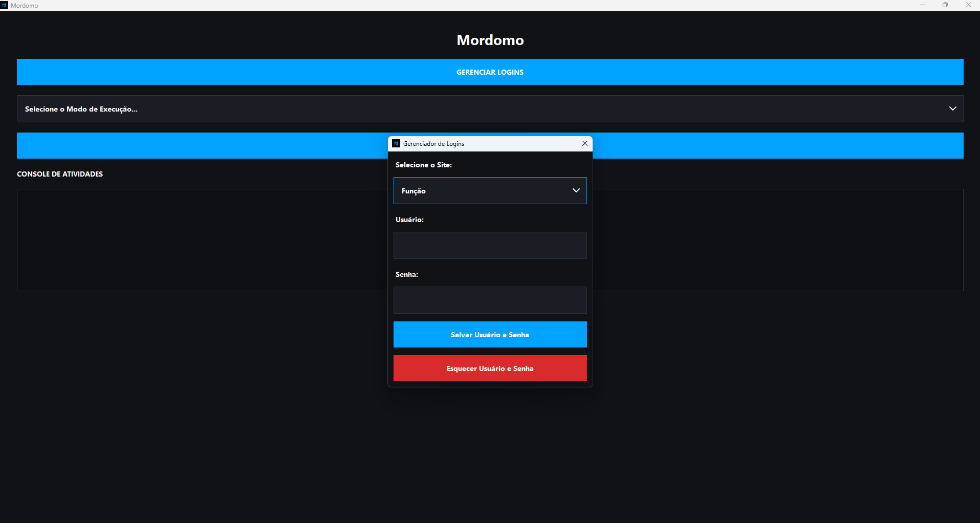Screen dimensions: 980x523
Task: Click the Gerenciador de Logins title bar text
Action: point(433,144)
